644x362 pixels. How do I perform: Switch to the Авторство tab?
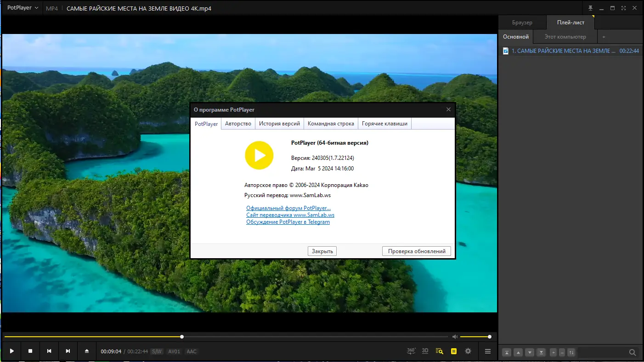click(238, 124)
